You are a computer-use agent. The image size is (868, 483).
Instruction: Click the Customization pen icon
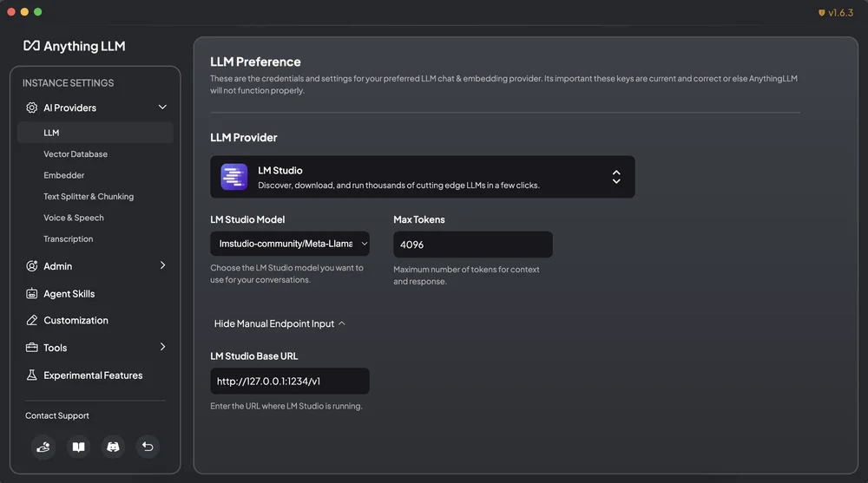31,320
